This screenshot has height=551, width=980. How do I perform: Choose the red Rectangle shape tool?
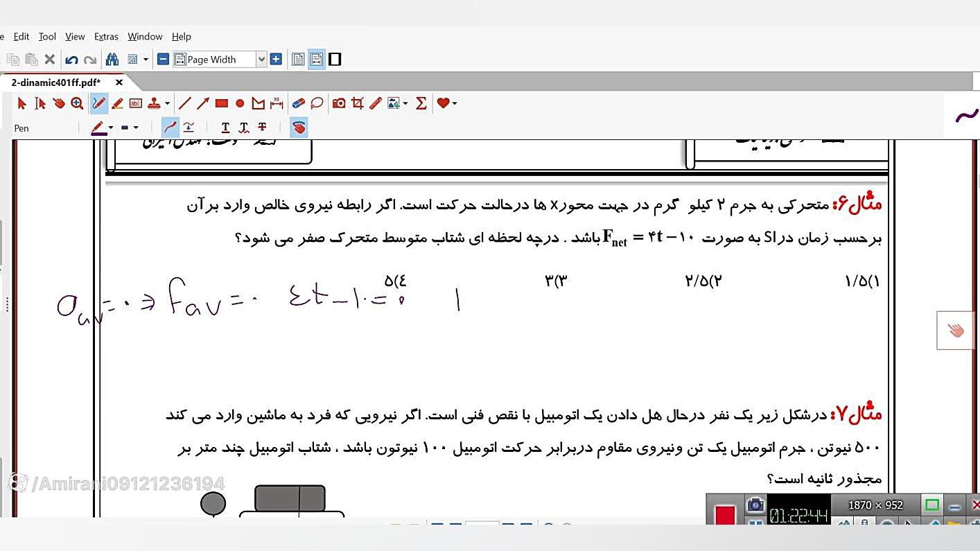pos(222,103)
